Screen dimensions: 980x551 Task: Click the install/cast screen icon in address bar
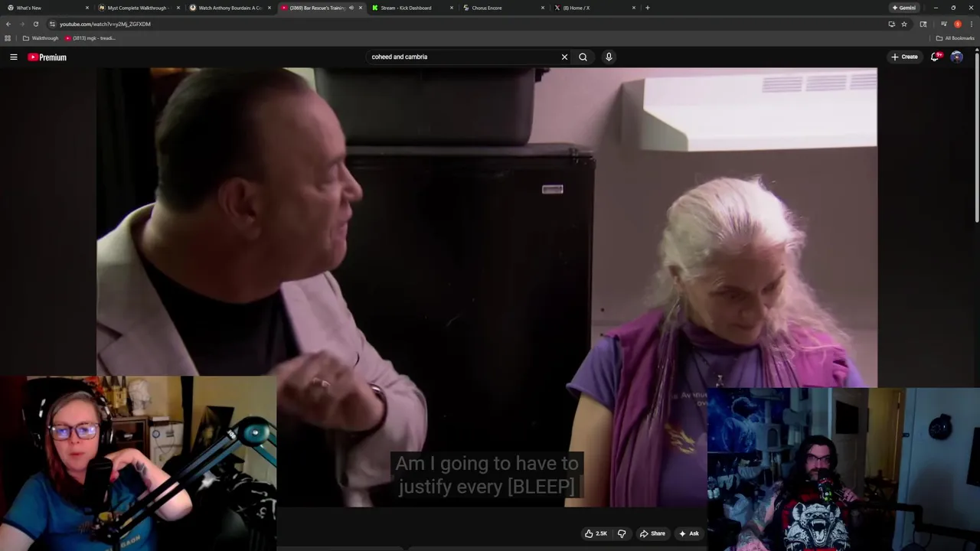[891, 24]
